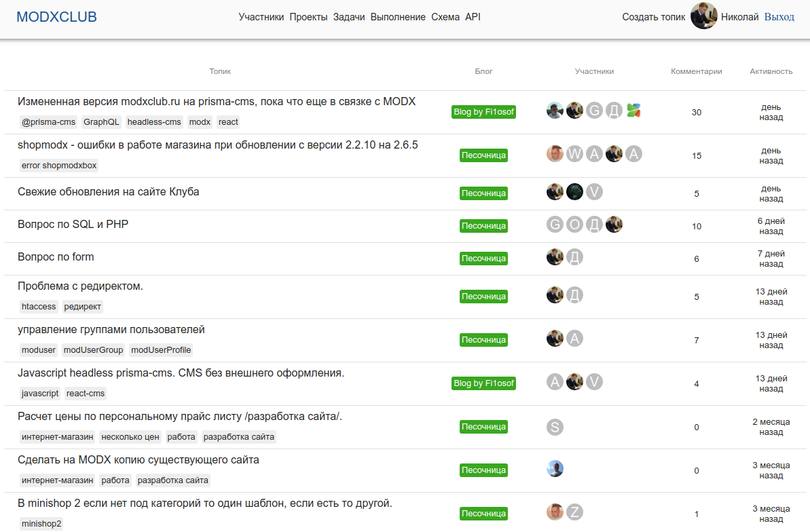810x532 pixels.
Task: Click the colorful pinwheel avatar in first row
Action: pos(633,111)
